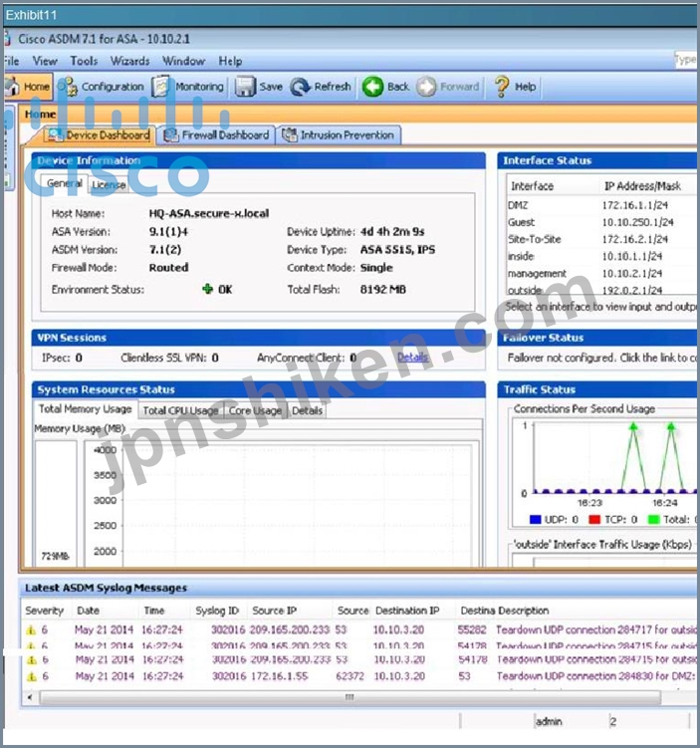Click ASA 5515, IPS device type value
The width and height of the screenshot is (700, 748).
(x=397, y=249)
